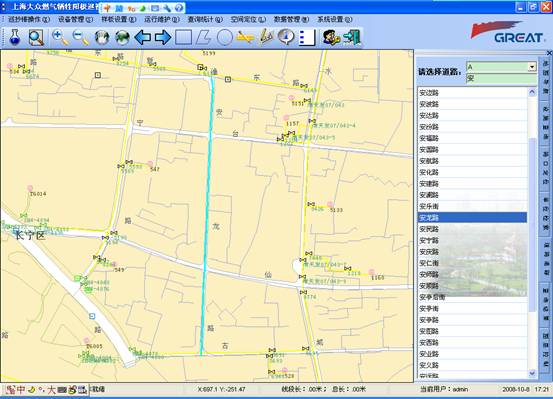The image size is (553, 399).
Task: Expand the road initial letter 'A' dropdown
Action: click(x=532, y=67)
